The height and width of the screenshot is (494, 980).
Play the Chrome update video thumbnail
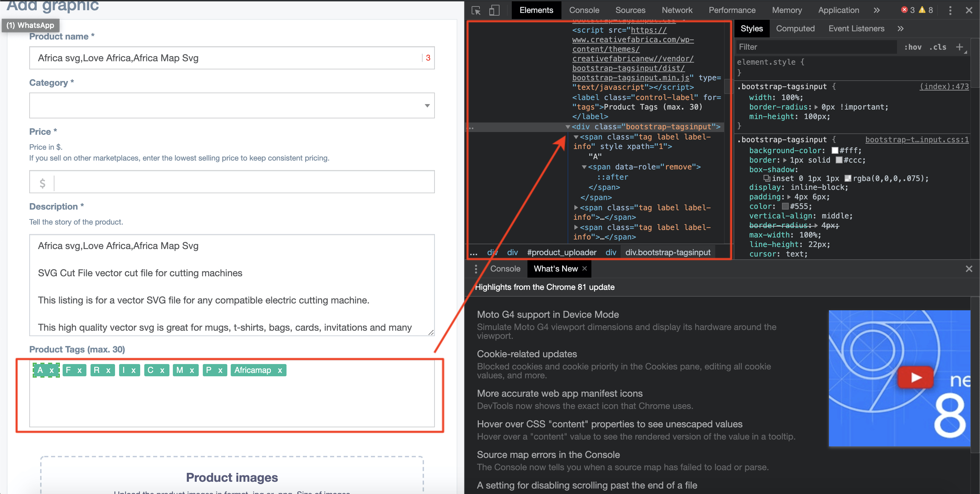915,377
